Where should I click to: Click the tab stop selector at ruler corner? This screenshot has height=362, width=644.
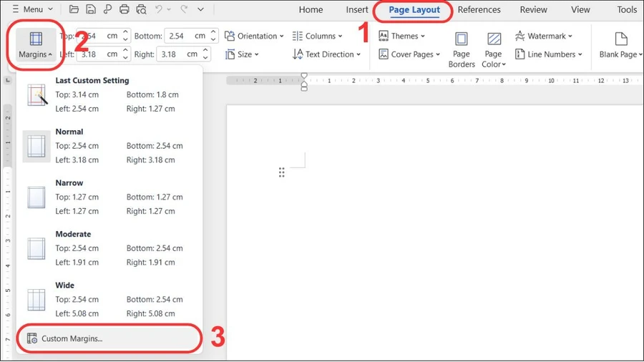click(7, 81)
